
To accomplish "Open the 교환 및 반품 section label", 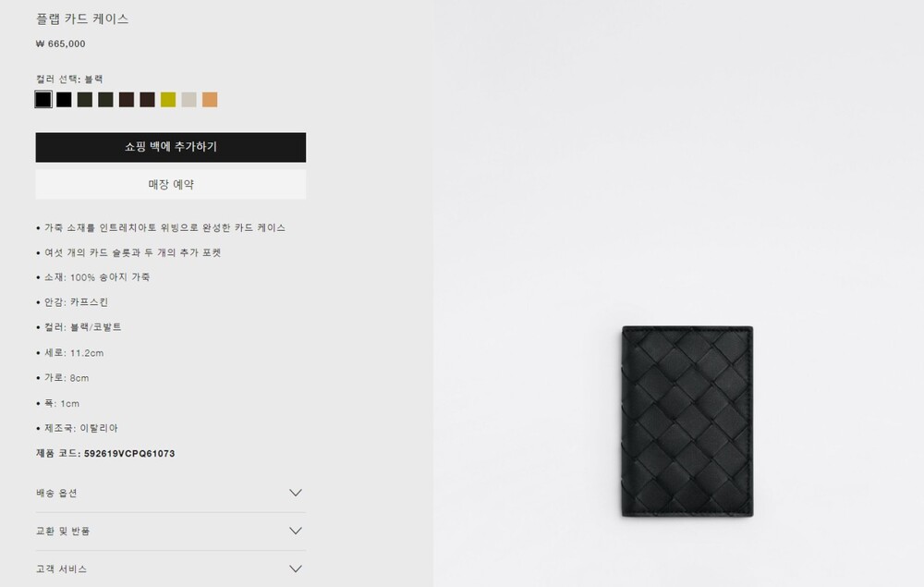I will [x=63, y=531].
